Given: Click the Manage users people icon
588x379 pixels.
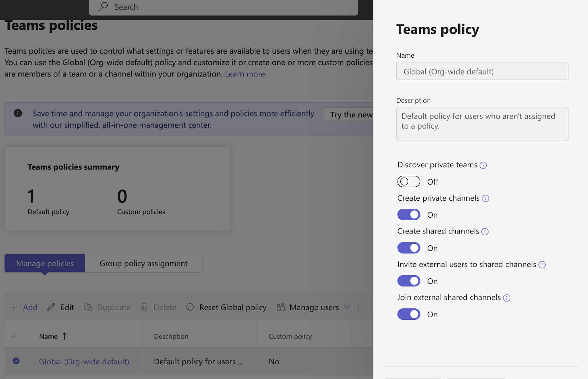Looking at the screenshot, I should pos(281,307).
